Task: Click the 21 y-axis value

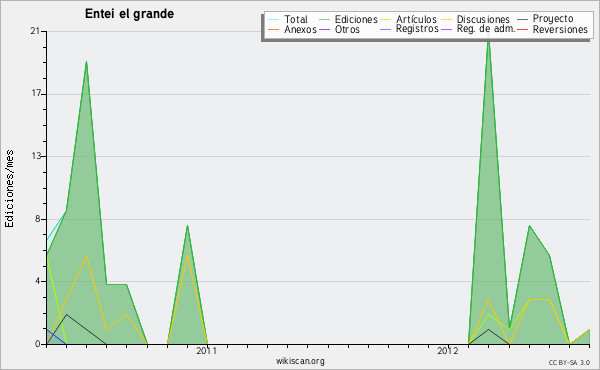Action: [x=35, y=31]
